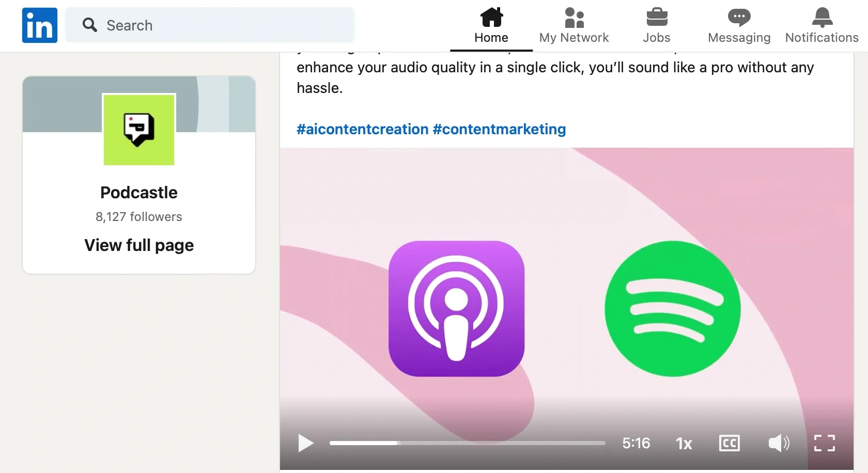
Task: Check your Notifications
Action: pos(822,26)
